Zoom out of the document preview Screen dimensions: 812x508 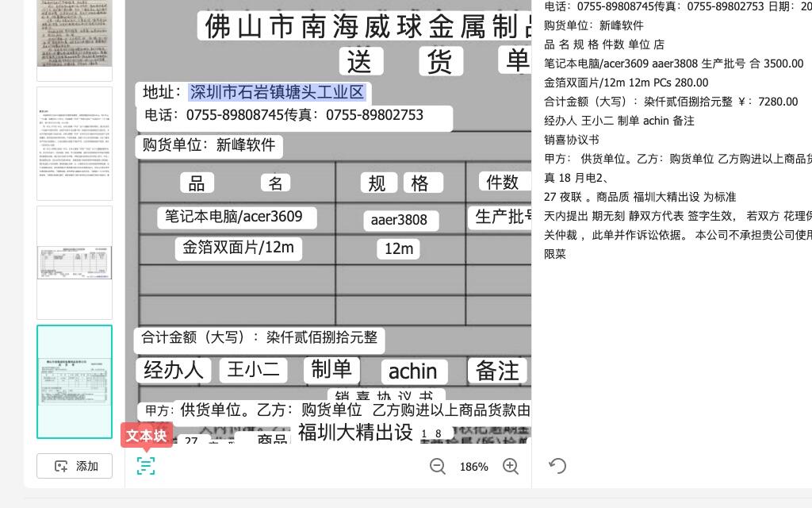click(x=438, y=467)
